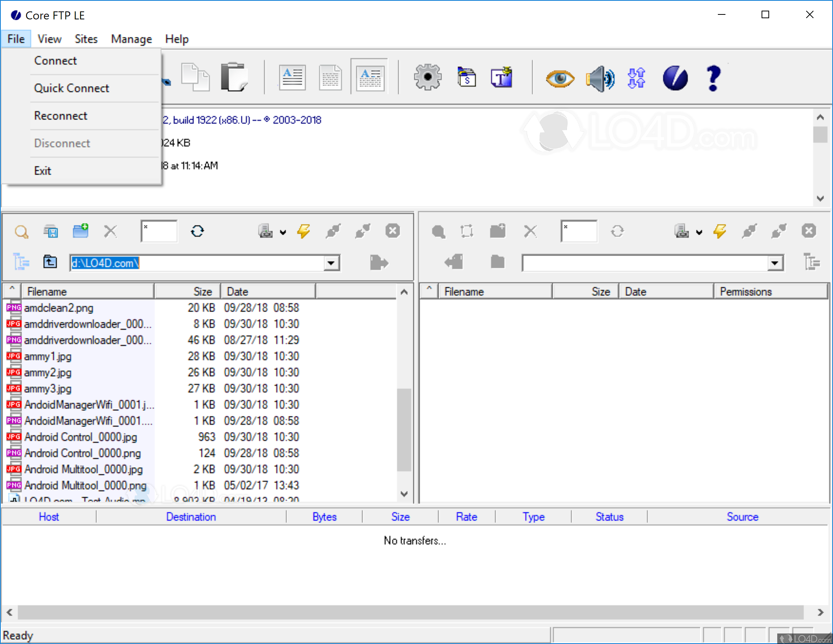Click the local filter input field
The width and height of the screenshot is (833, 644).
[159, 231]
